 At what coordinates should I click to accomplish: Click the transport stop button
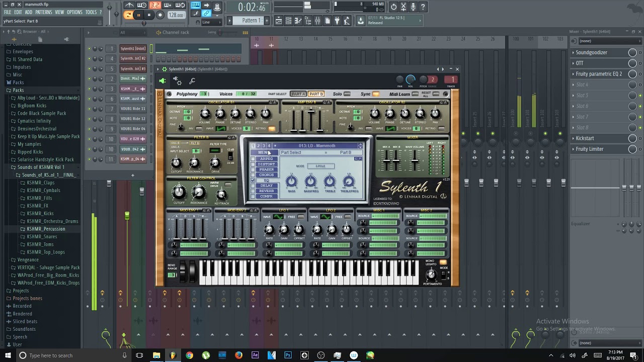point(149,15)
